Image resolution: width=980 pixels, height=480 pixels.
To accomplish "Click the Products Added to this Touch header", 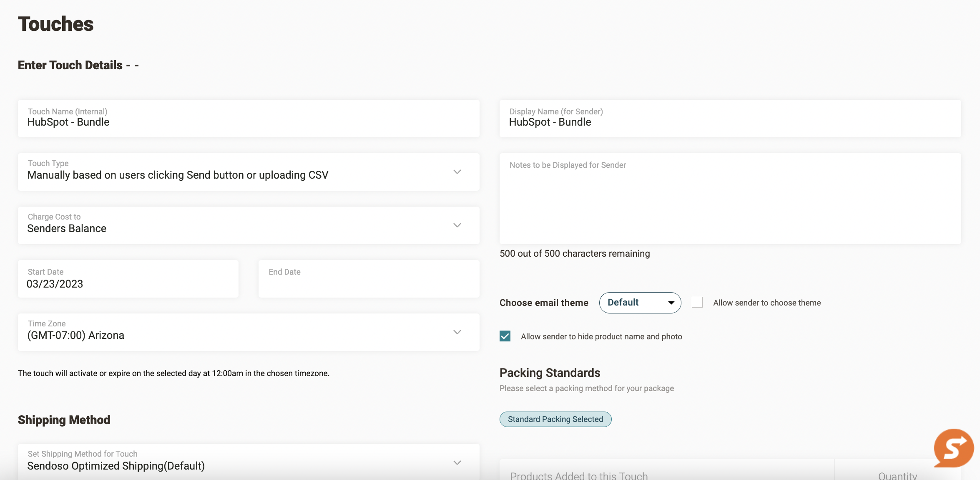I will pos(579,475).
